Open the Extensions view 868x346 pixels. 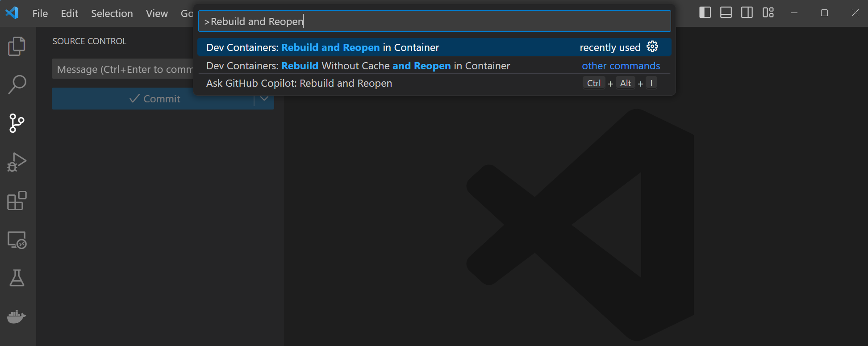coord(17,201)
